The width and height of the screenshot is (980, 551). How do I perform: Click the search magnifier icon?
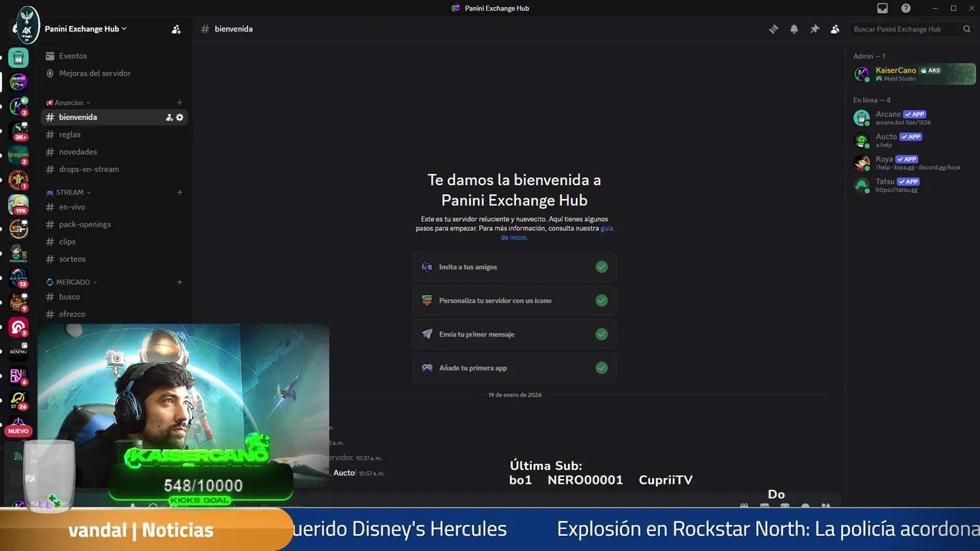coord(967,29)
